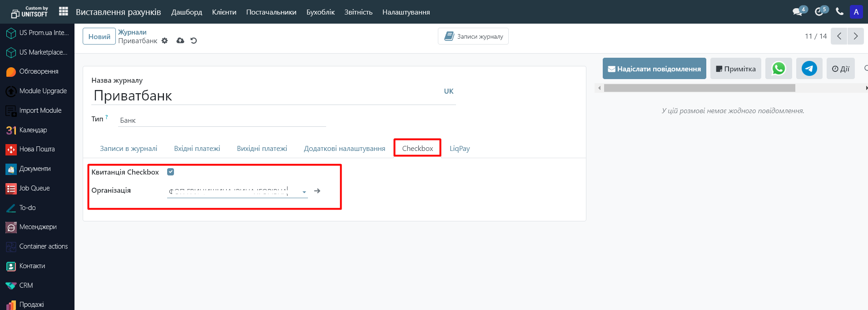Screen dimensions: 868x310
Task: Click the WhatsApp icon button
Action: coord(779,69)
